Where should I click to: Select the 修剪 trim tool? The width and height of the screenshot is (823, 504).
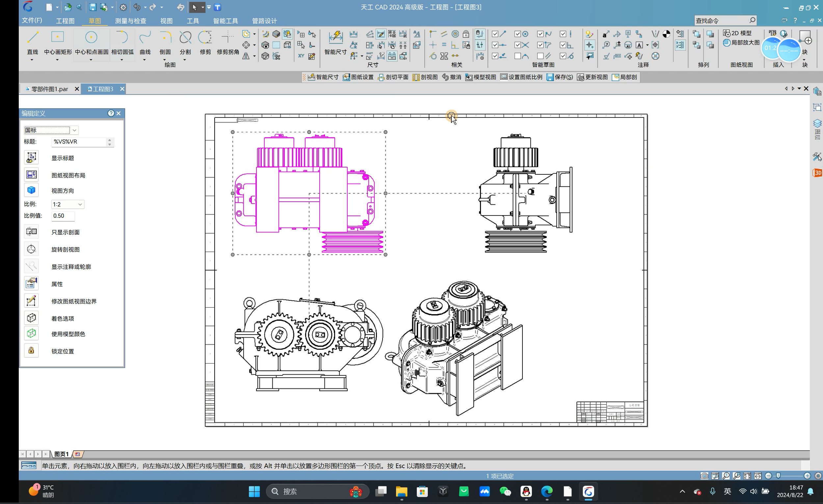point(205,42)
